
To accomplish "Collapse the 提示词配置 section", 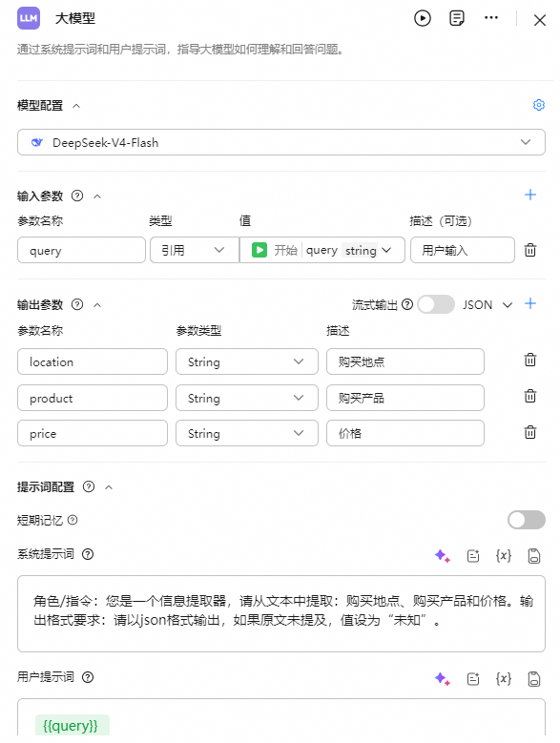I will tap(109, 487).
